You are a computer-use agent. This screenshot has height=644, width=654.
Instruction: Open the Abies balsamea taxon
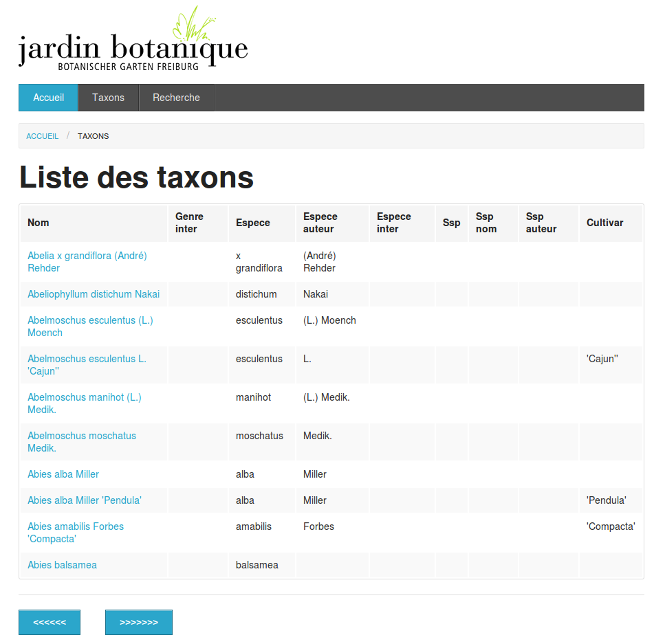point(62,565)
